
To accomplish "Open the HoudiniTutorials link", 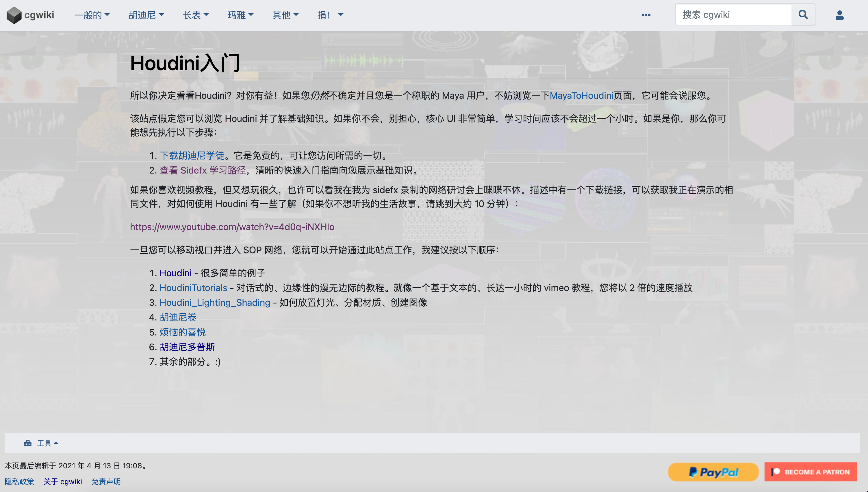I will [x=193, y=288].
